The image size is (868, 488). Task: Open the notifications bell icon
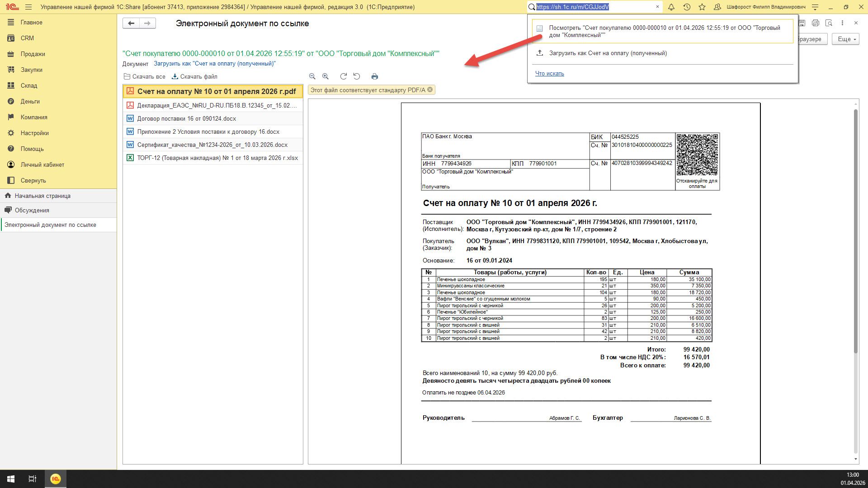(671, 7)
